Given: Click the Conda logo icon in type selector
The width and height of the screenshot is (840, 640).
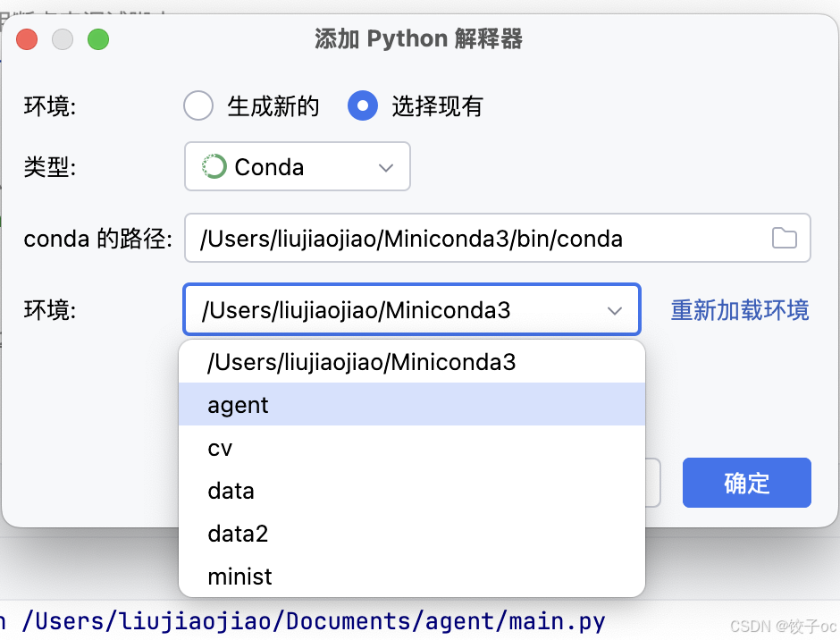Looking at the screenshot, I should [x=212, y=166].
